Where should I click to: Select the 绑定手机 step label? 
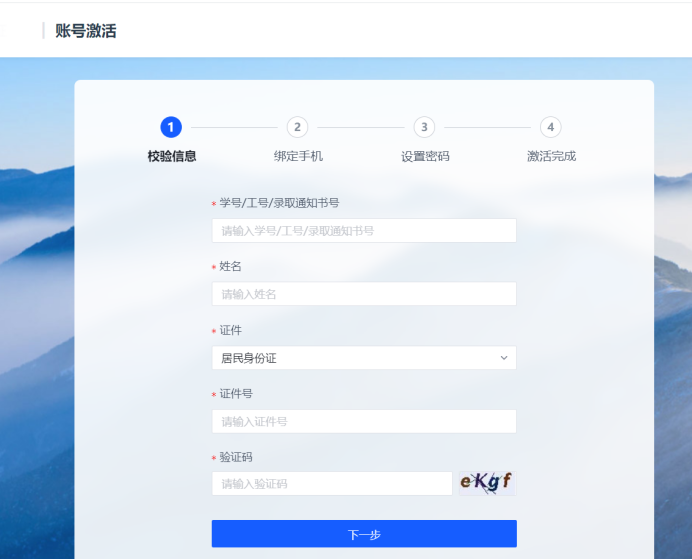[x=298, y=156]
